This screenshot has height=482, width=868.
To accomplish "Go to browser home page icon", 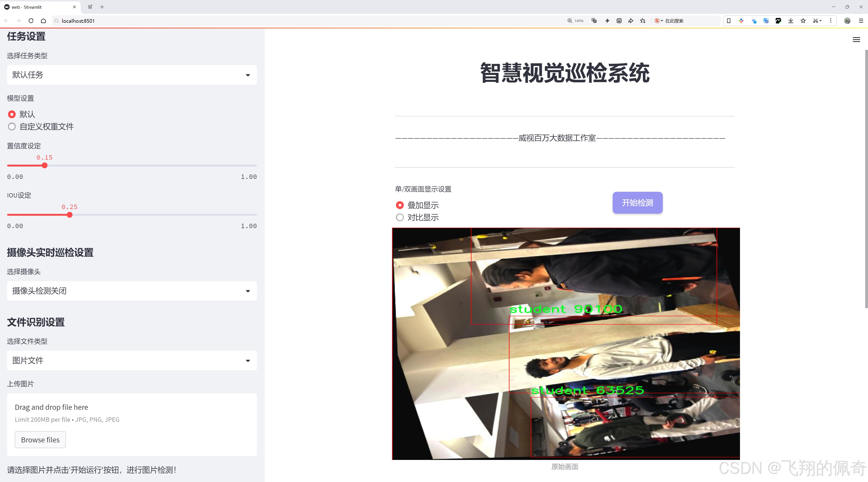I will tap(43, 21).
